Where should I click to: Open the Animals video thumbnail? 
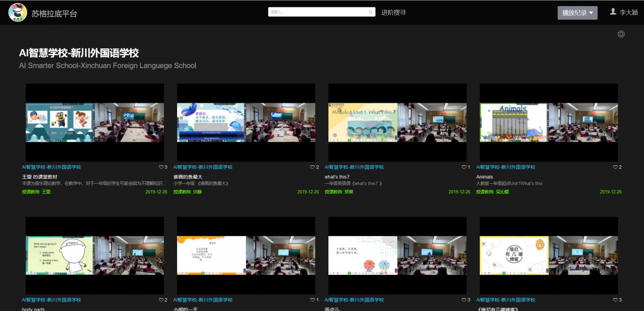[549, 122]
